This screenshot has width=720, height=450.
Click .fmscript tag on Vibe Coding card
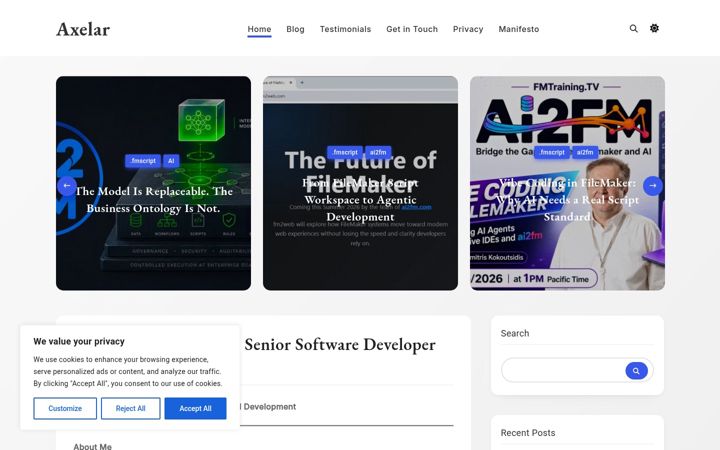[x=552, y=152]
